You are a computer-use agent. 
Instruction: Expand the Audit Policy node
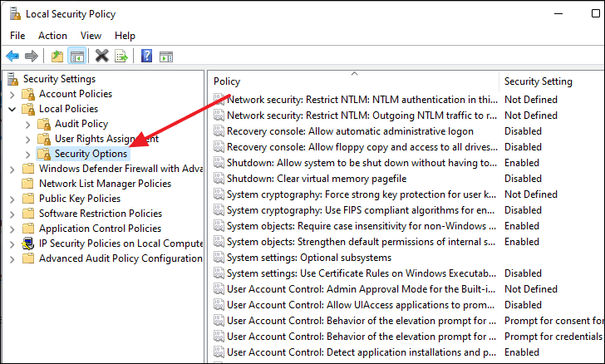[x=27, y=125]
